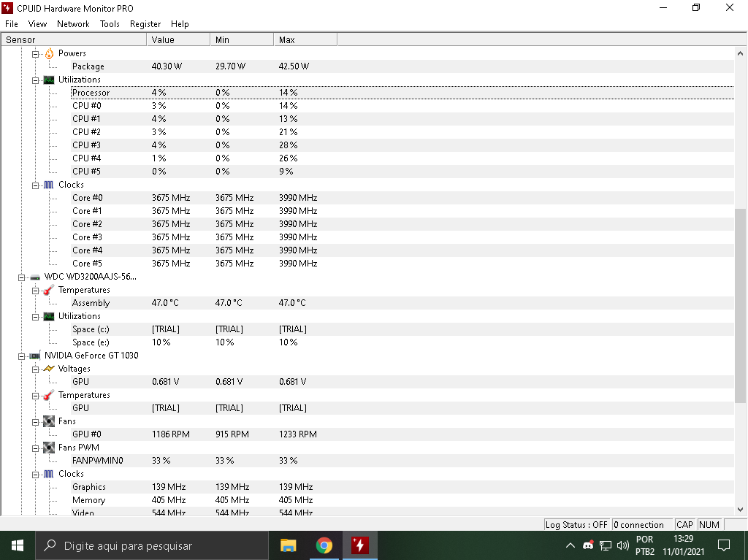Screen dimensions: 748x560
Task: Open the File menu
Action: click(12, 24)
